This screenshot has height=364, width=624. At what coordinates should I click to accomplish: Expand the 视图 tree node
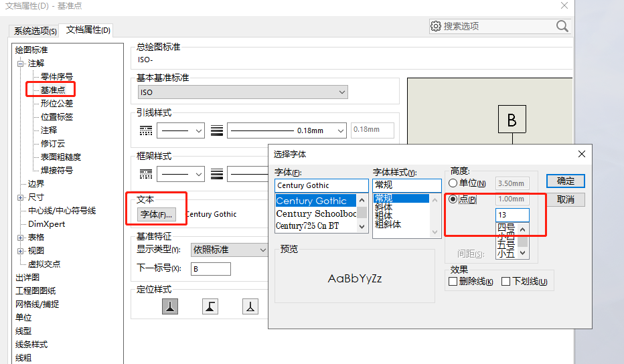click(x=20, y=251)
